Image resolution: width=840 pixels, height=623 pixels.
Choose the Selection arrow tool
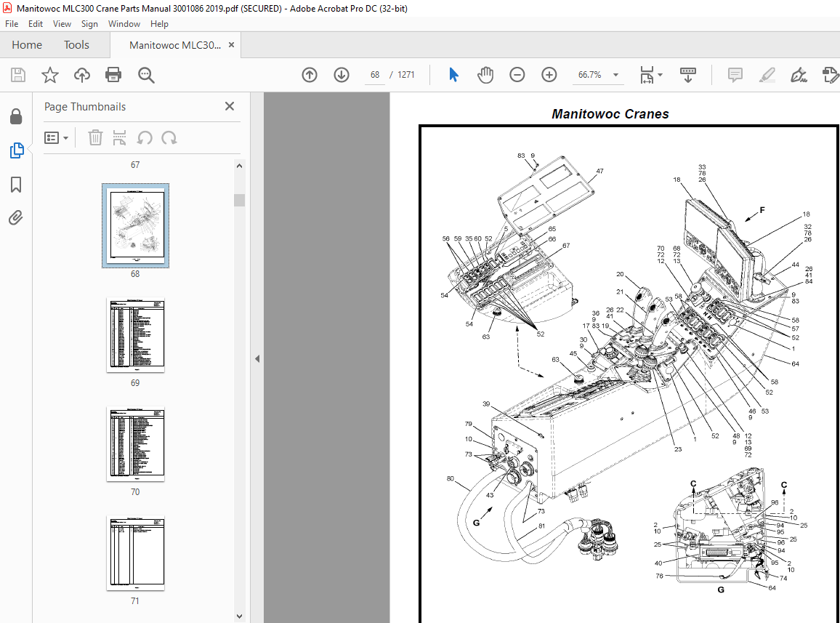click(x=453, y=75)
